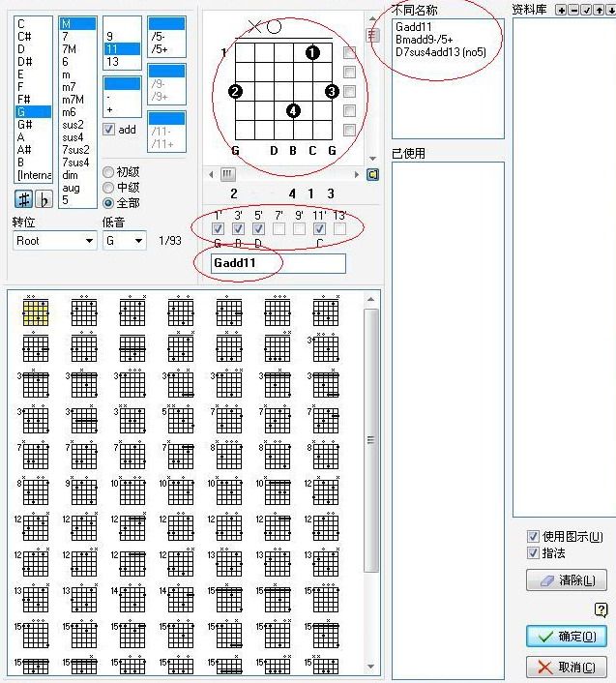Select the 初级 radio button
The height and width of the screenshot is (683, 616).
pyautogui.click(x=108, y=171)
